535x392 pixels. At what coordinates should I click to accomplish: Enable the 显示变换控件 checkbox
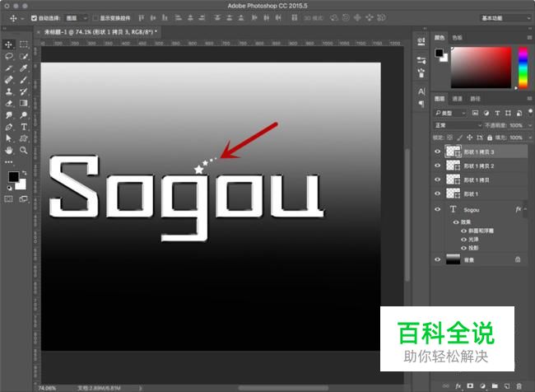tap(95, 18)
